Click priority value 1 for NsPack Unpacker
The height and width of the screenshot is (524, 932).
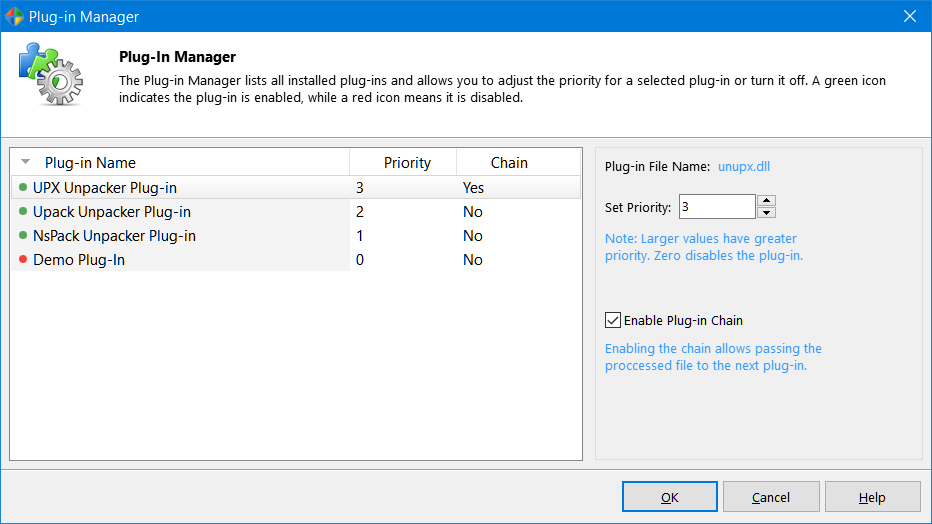(360, 235)
